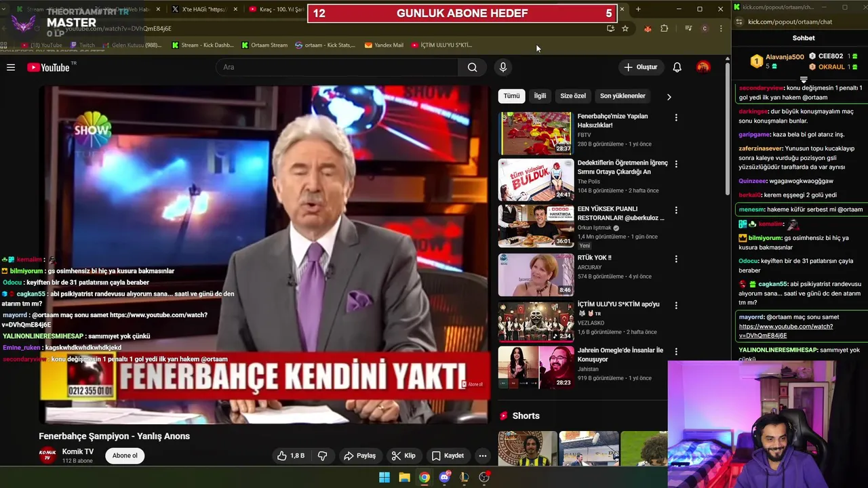Click the Chrome profile C avatar
Viewport: 868px width, 488px height.
point(705,28)
